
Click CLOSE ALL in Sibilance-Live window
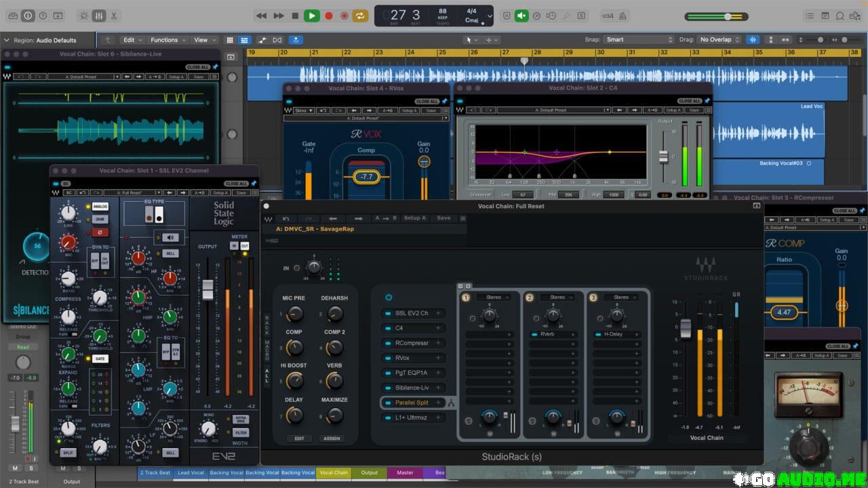[x=198, y=67]
